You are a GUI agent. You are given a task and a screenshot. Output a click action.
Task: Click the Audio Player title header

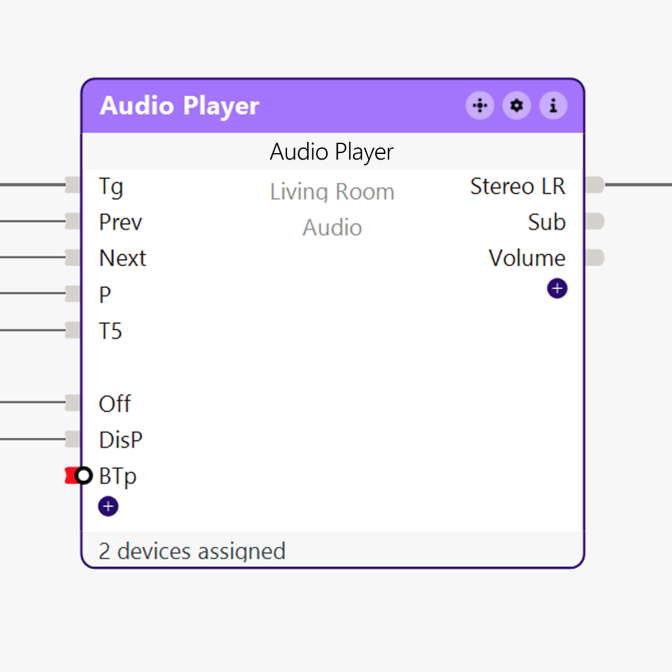(x=180, y=106)
